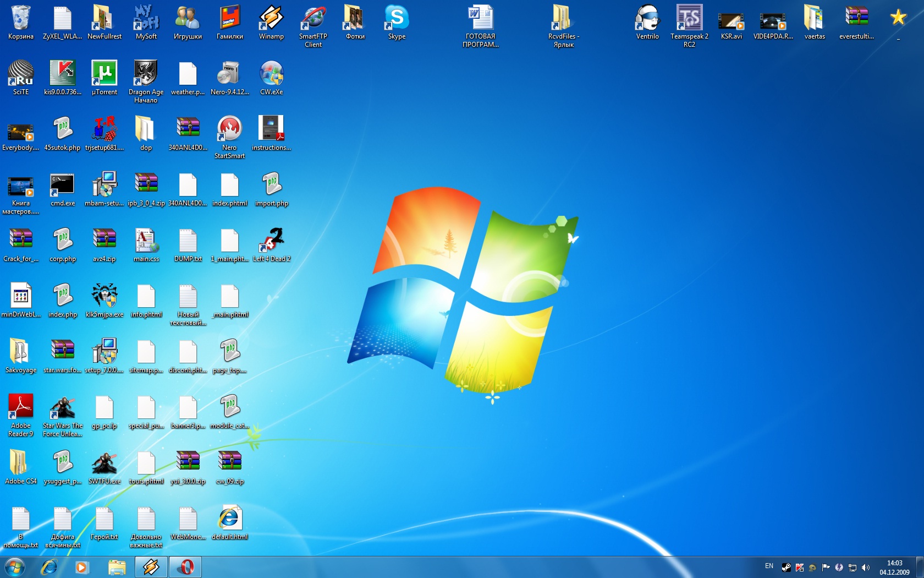Select the 45sutok.php file

click(x=63, y=134)
